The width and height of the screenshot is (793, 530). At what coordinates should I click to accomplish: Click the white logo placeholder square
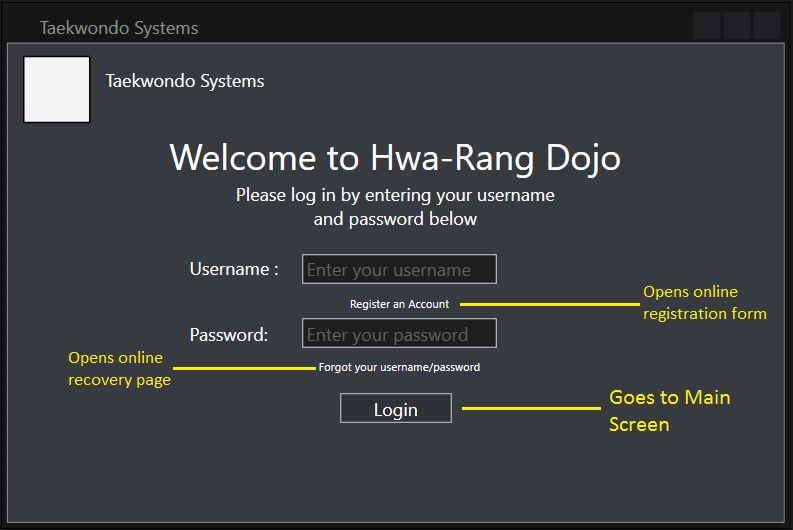click(57, 90)
